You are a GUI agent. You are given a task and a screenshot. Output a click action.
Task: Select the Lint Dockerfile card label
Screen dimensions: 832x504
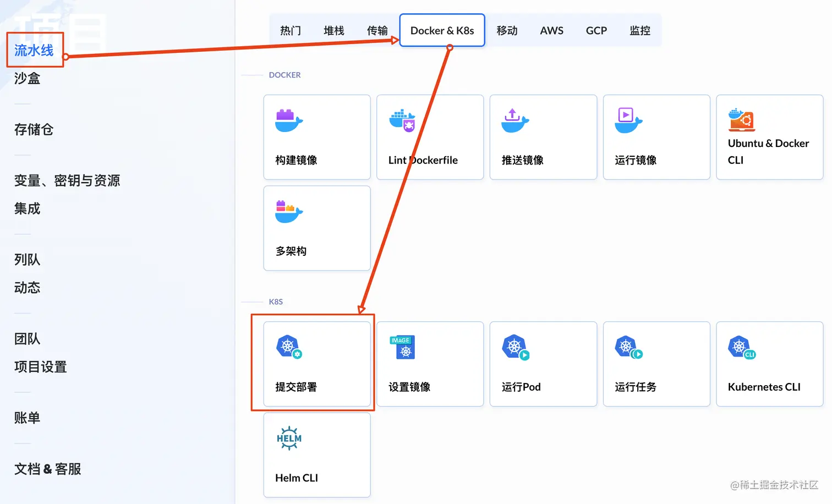423,160
